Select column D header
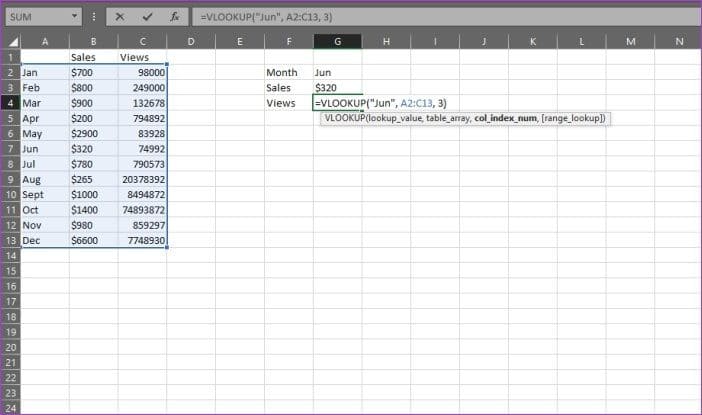The image size is (702, 415). 191,42
